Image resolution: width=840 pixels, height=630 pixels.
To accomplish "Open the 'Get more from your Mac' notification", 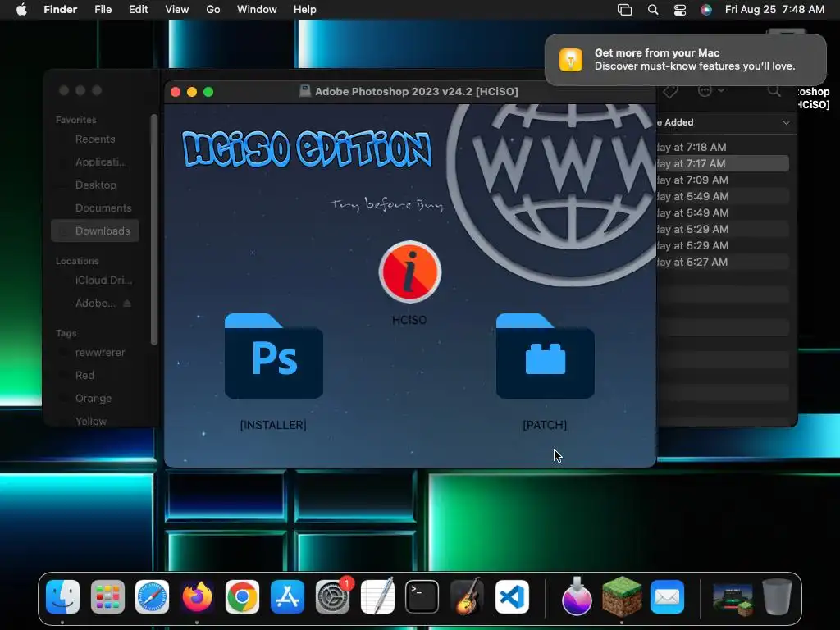I will (686, 59).
